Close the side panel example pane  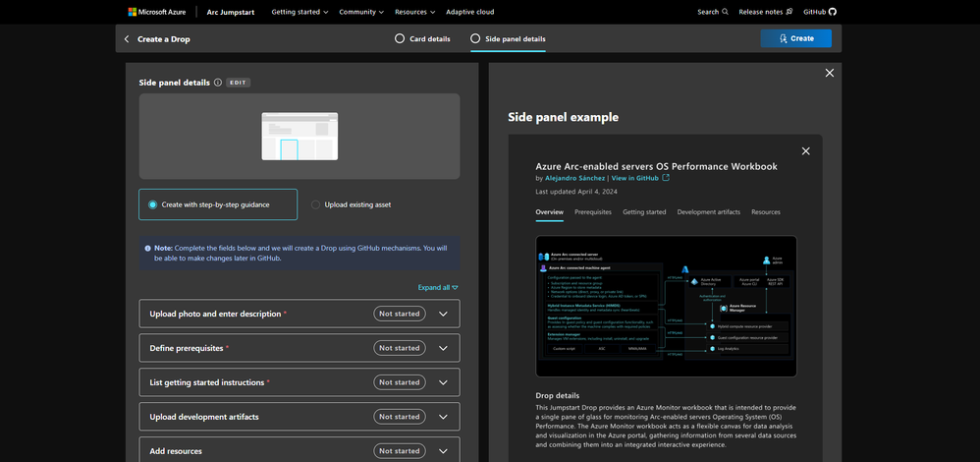(x=830, y=74)
